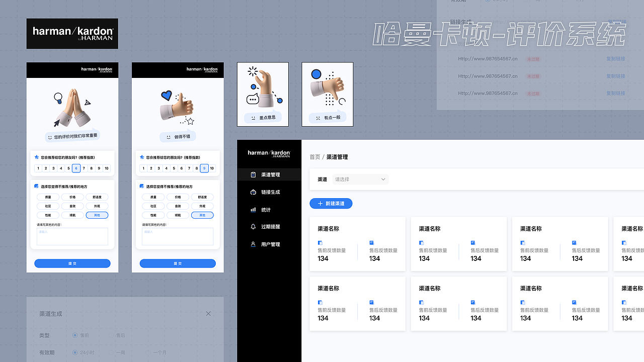Click the bell icon beside 过期提醒
This screenshot has height=362, width=644.
(253, 227)
